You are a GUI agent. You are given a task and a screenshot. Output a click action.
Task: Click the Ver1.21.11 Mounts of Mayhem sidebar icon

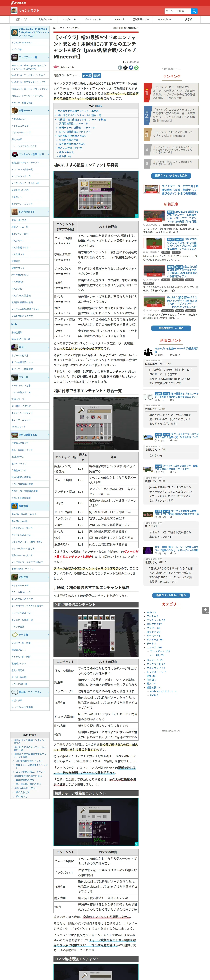click(15, 32)
